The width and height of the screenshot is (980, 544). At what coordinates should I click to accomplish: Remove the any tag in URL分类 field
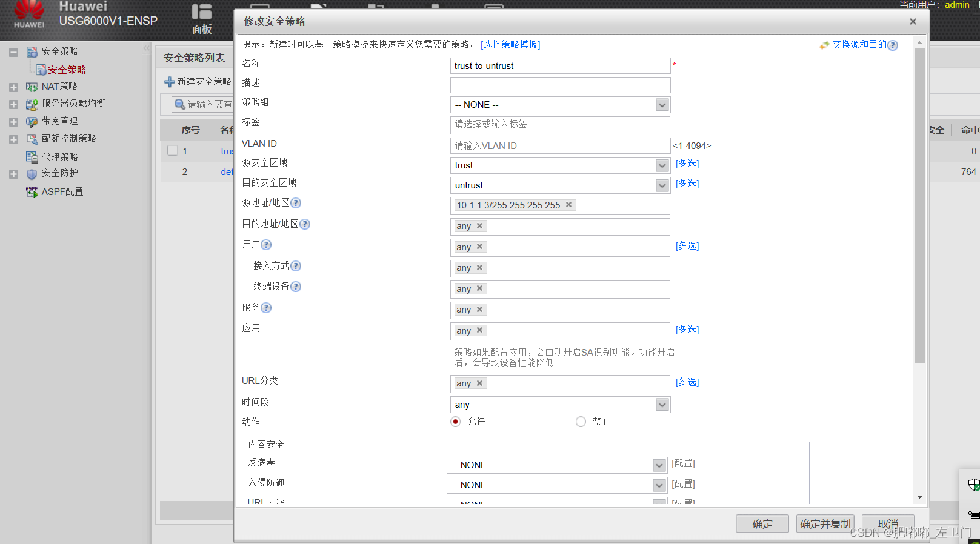tap(479, 383)
